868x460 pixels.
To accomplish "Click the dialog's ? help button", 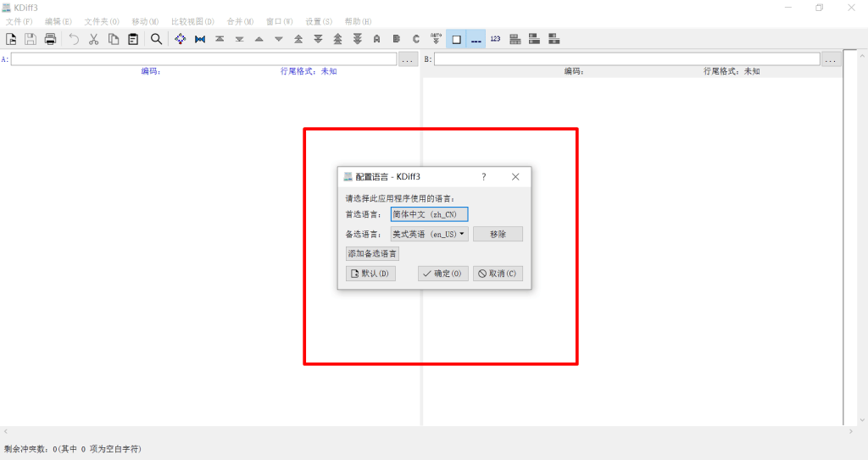I will (484, 176).
